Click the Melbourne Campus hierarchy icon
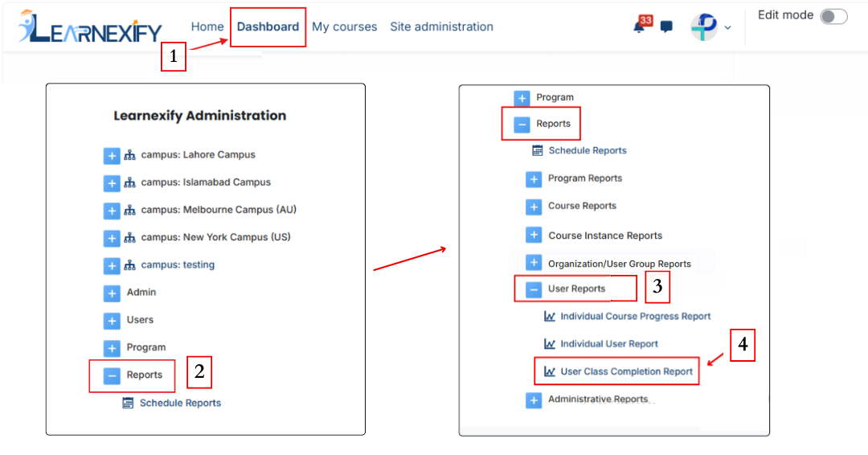The width and height of the screenshot is (868, 455). tap(129, 211)
